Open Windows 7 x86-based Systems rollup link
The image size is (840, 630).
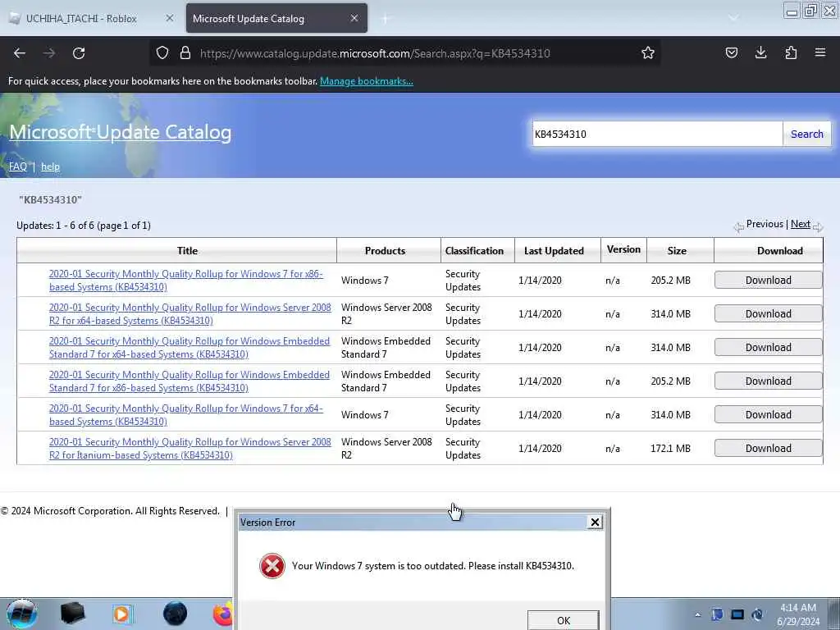click(186, 281)
